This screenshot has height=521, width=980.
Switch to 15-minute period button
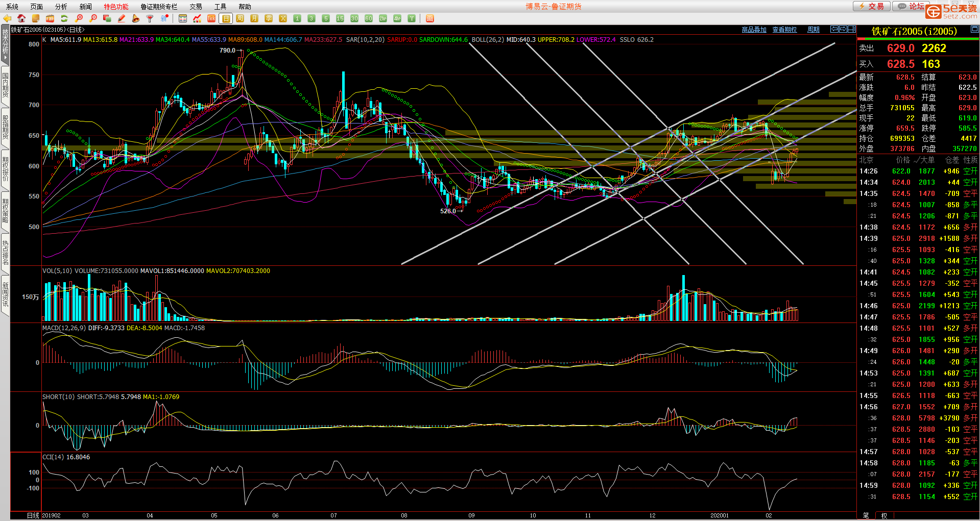(x=340, y=18)
